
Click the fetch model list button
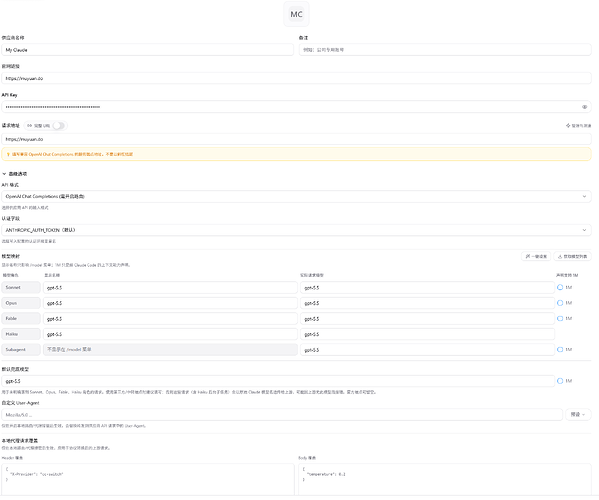tap(572, 256)
